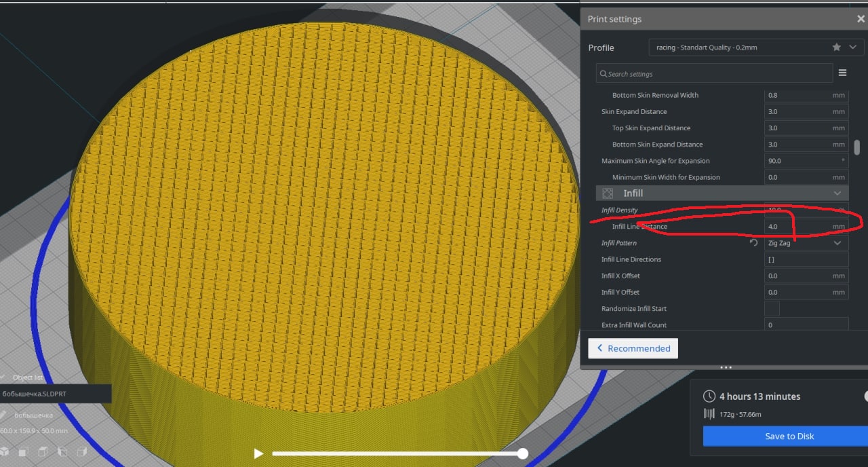Select бобышечка.SLDPRT in object list
Image resolution: width=868 pixels, height=467 pixels.
[56, 394]
